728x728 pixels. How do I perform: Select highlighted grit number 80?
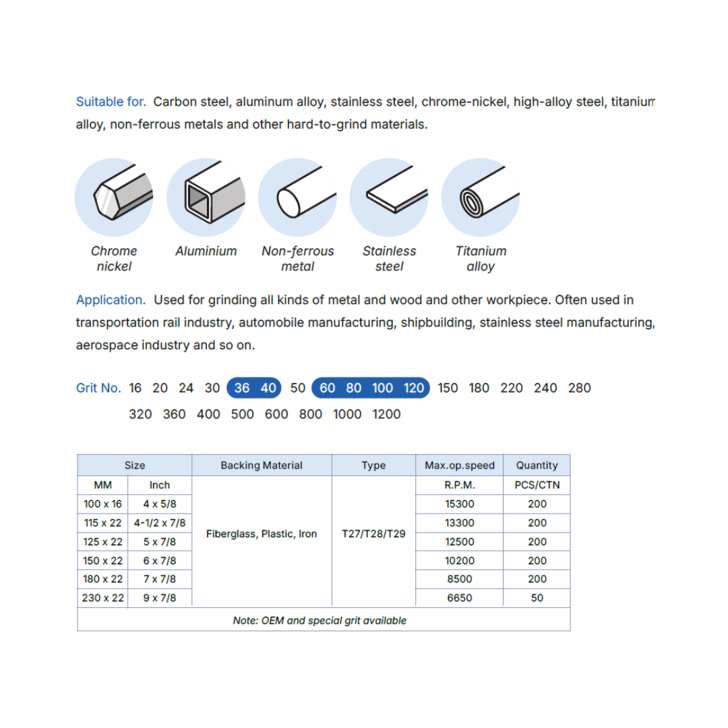353,388
